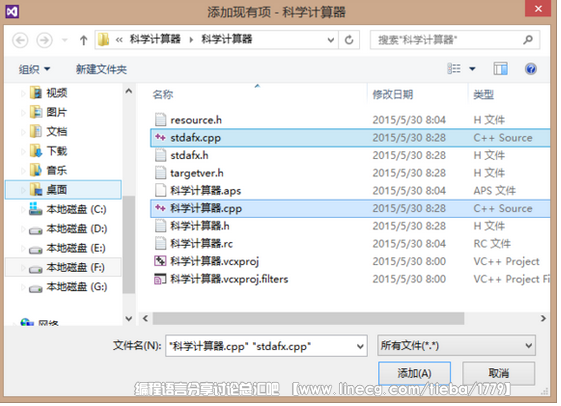Viewport: 561px width, 406px height.
Task: Sort by 名称 column header
Action: [163, 94]
